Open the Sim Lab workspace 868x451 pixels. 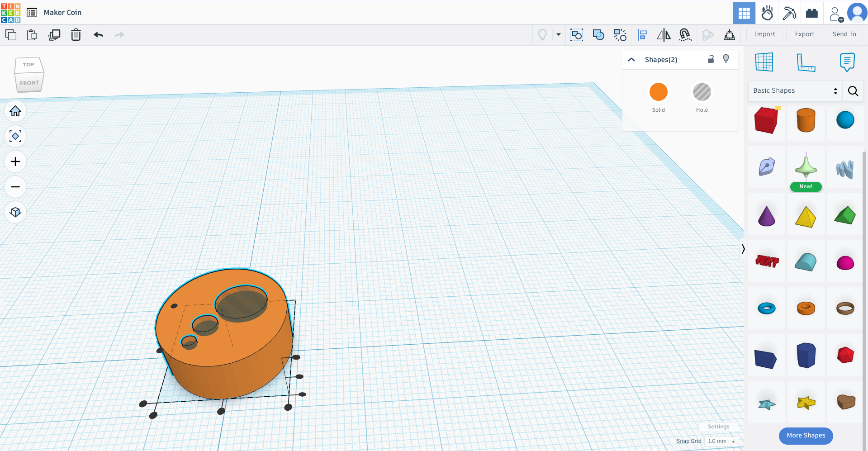click(x=767, y=13)
